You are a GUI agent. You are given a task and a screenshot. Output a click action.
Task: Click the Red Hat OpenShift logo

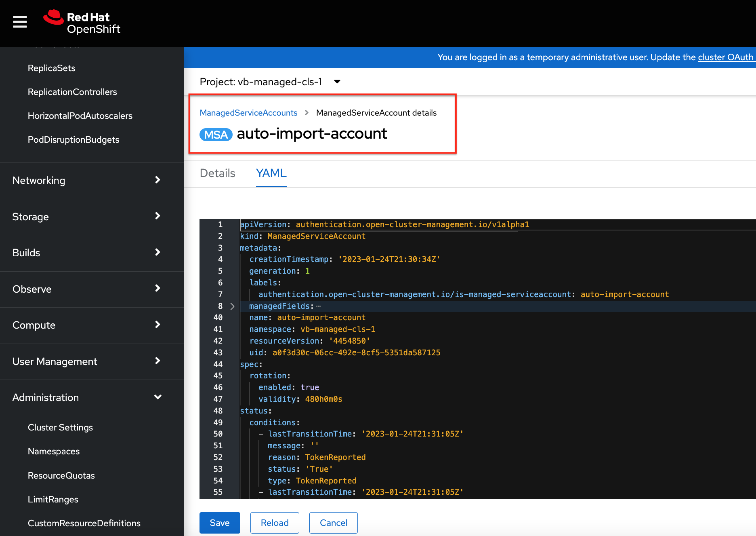tap(82, 23)
